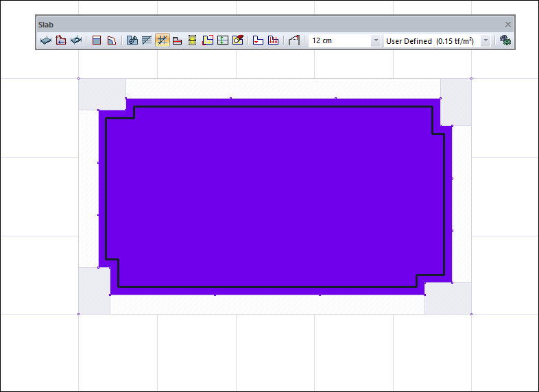Viewport: 539px width, 392px height.
Task: Click the L-shaped outline with red arrow icon
Action: coord(258,40)
